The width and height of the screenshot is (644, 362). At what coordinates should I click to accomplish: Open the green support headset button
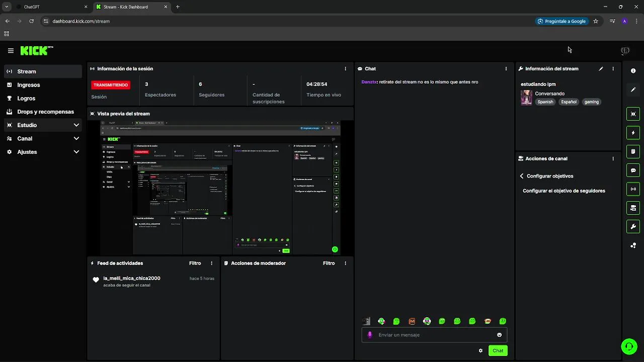(x=629, y=346)
